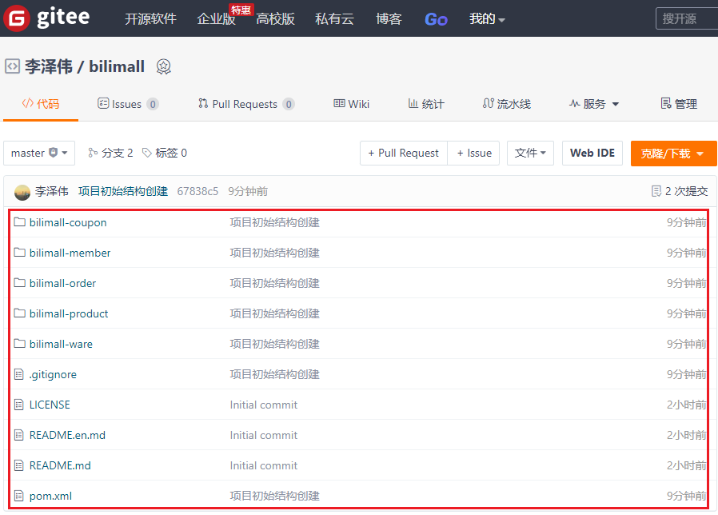Viewport: 718px width, 515px height.
Task: Go to 企业版 in top navigation
Action: click(x=216, y=19)
